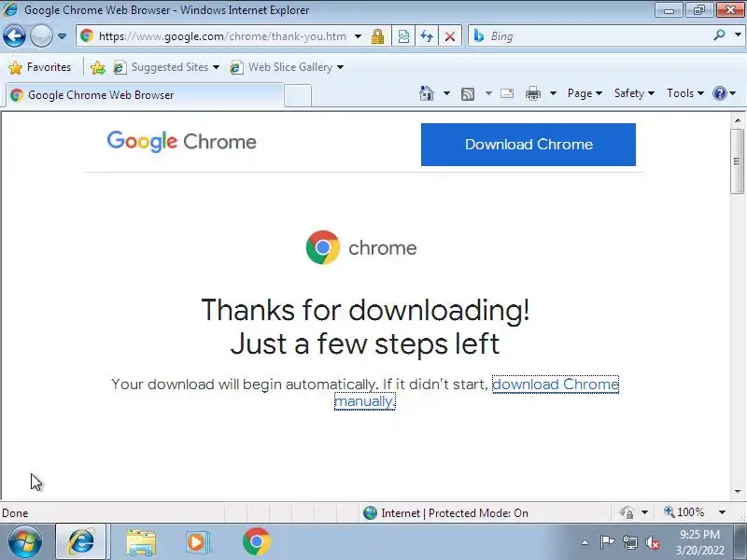
Task: Open Windows Explorer from taskbar
Action: [x=141, y=542]
